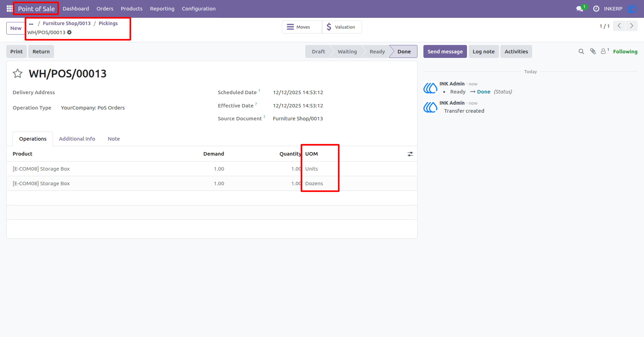This screenshot has height=337, width=644.
Task: Expand the breadcrumb ellipsis
Action: tap(31, 24)
